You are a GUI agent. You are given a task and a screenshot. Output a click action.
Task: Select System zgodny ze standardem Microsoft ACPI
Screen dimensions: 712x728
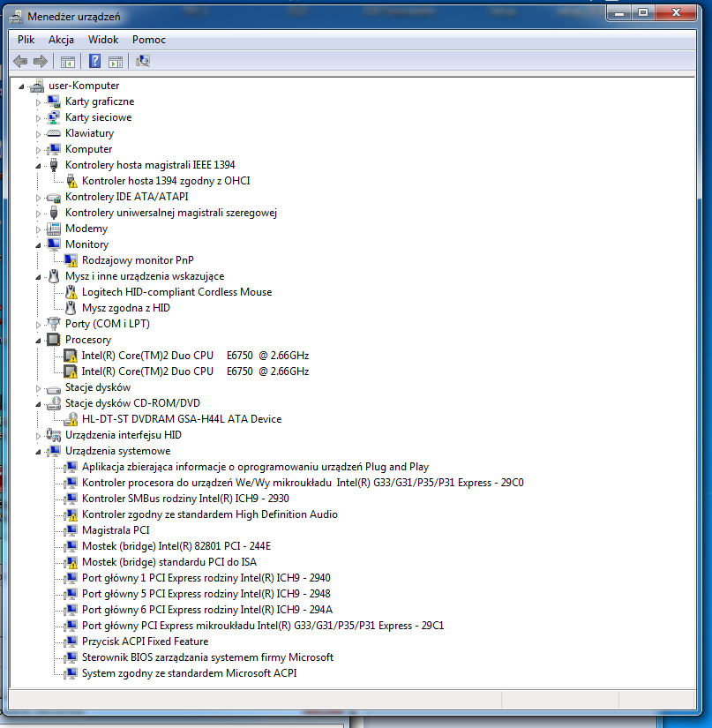190,673
